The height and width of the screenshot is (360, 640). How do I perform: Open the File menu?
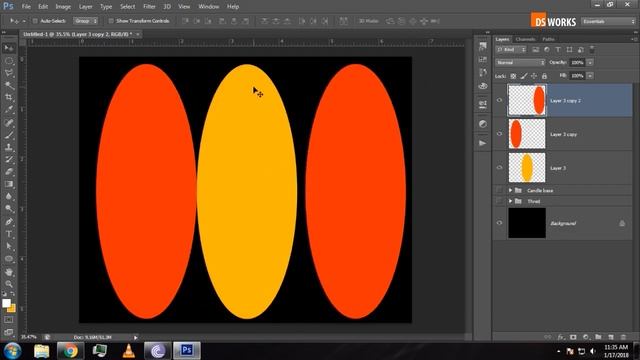pyautogui.click(x=26, y=7)
